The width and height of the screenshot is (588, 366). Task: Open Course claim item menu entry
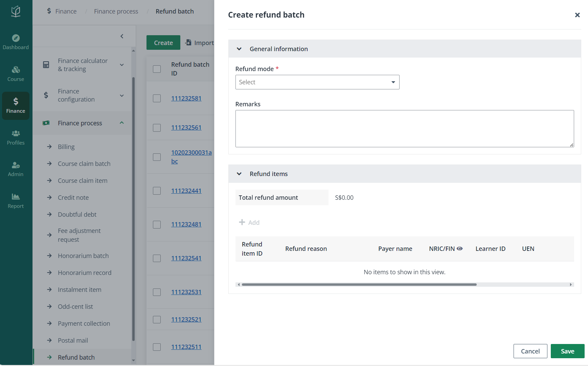click(x=83, y=180)
